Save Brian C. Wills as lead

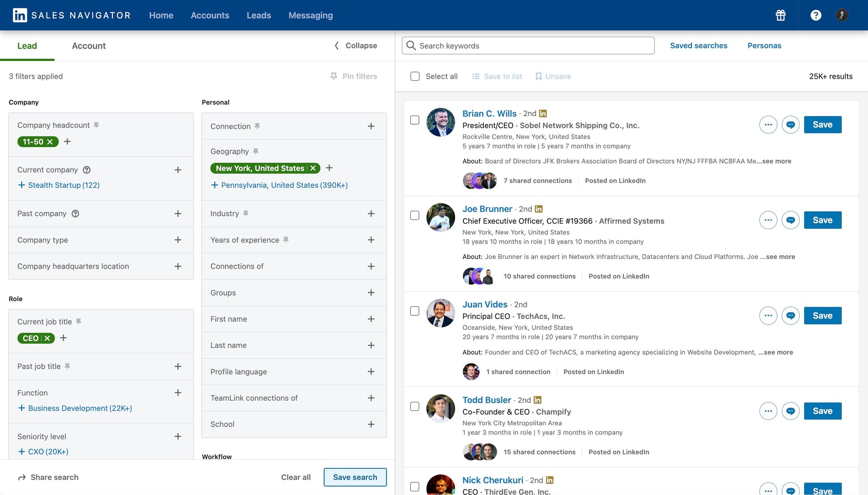[x=823, y=125]
